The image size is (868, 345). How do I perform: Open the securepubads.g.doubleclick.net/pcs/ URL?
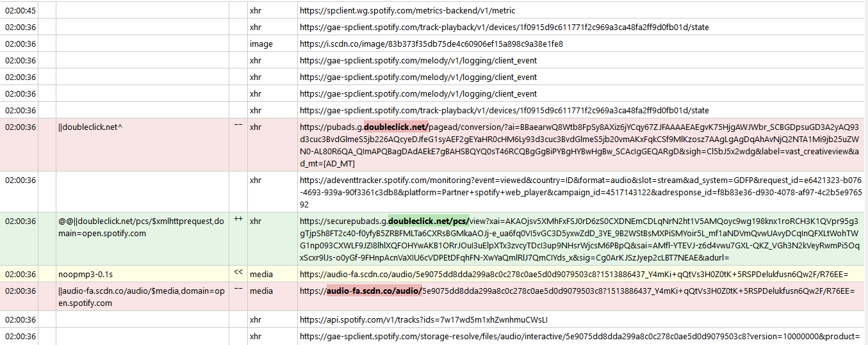(582, 239)
